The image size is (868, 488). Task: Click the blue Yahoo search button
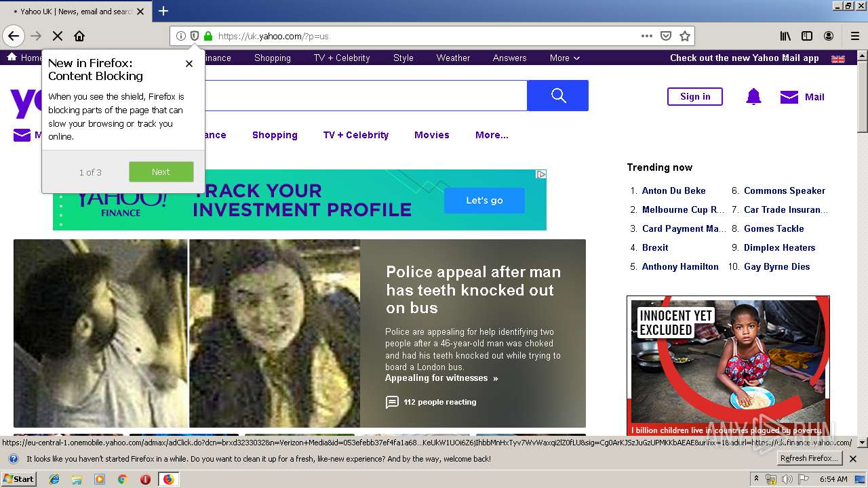(x=558, y=96)
